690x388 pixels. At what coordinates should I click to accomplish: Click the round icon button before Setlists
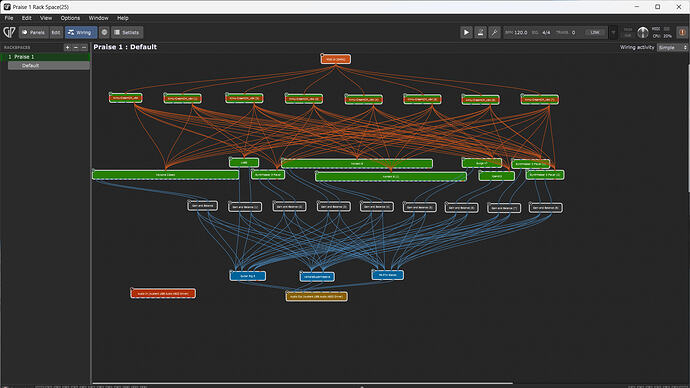[x=104, y=33]
